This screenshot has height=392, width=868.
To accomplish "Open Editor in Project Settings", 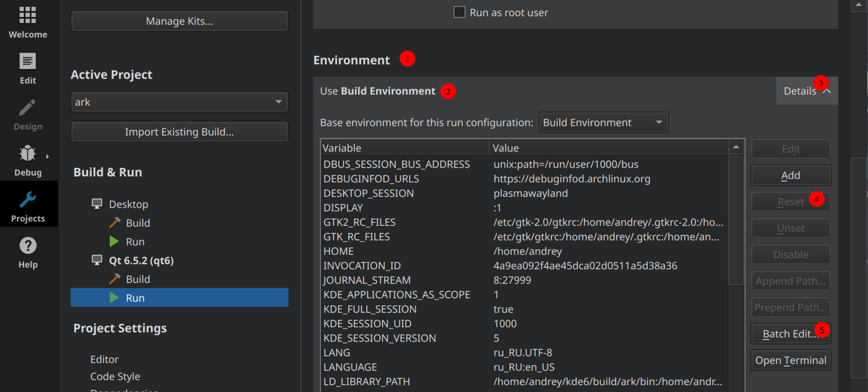I will coord(104,359).
